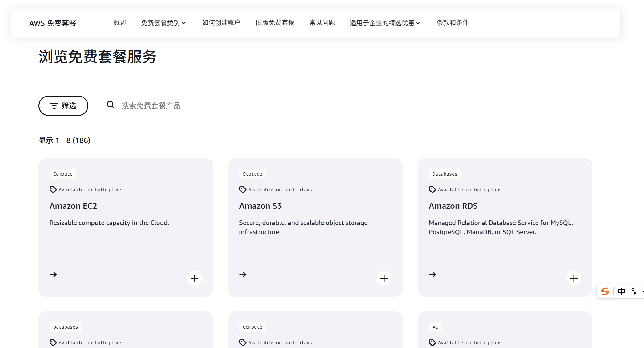644x348 pixels.
Task: Click the Compute tag on Amazon EC2 card
Action: 63,174
